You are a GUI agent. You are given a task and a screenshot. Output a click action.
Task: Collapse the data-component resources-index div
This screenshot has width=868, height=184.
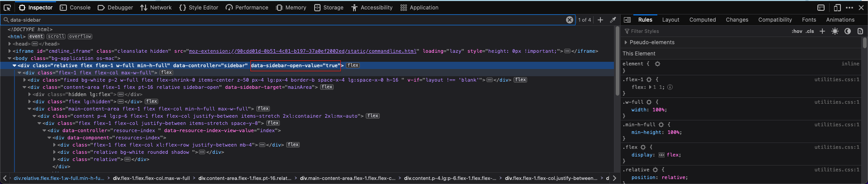[49, 138]
